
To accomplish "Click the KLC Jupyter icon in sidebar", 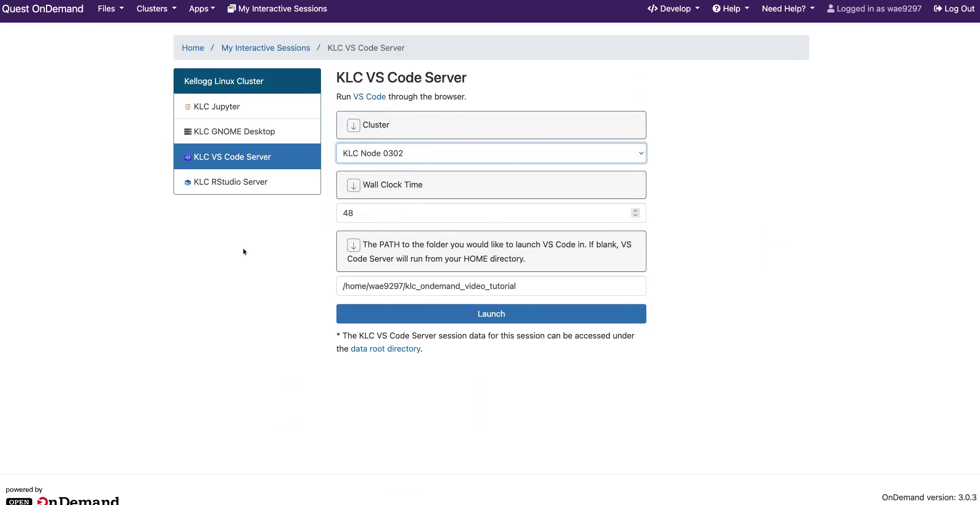I will point(188,107).
